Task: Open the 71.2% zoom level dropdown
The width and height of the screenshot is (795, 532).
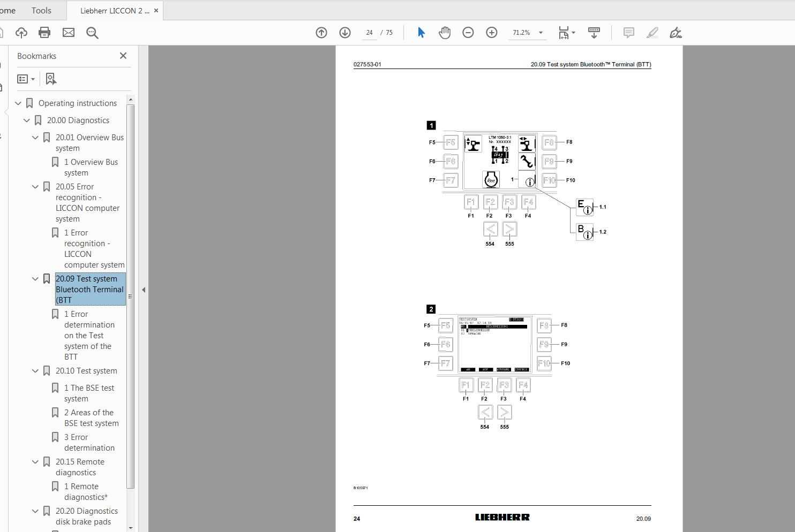Action: click(540, 32)
